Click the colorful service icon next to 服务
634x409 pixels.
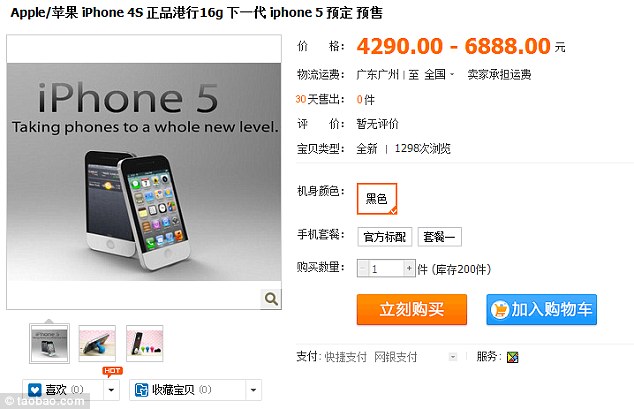[512, 357]
